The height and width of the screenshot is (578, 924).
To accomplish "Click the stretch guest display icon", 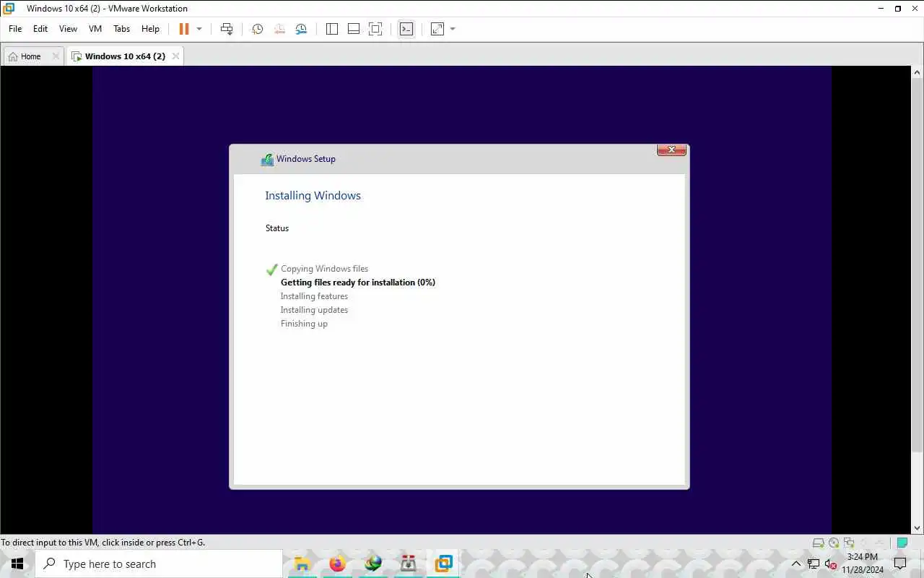I will point(437,29).
